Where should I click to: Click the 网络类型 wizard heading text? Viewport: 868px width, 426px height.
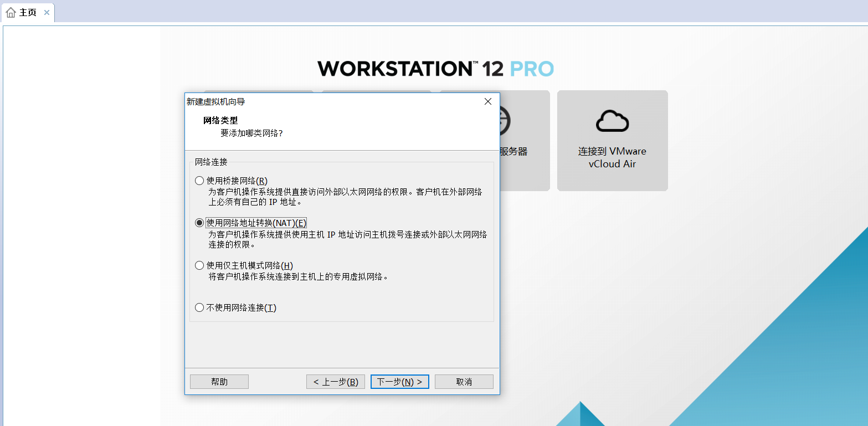tap(220, 120)
